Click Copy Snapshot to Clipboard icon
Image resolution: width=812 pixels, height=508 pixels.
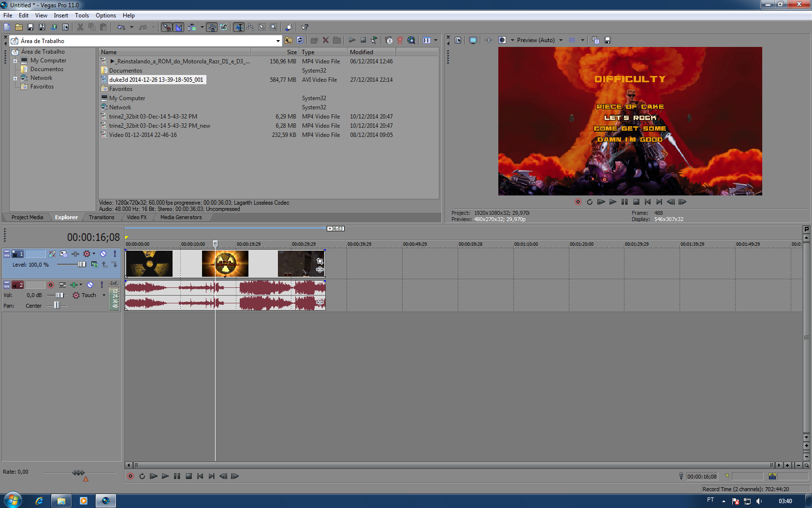coord(595,40)
